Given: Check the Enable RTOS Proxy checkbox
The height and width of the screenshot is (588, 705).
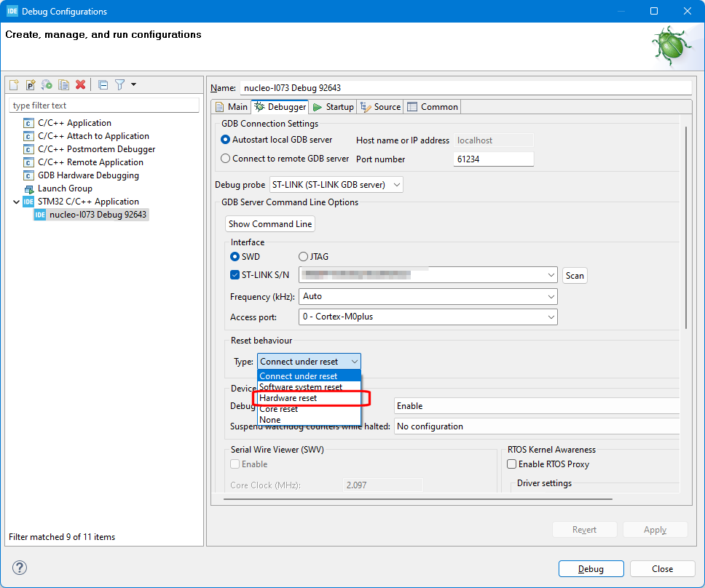Looking at the screenshot, I should click(x=512, y=464).
